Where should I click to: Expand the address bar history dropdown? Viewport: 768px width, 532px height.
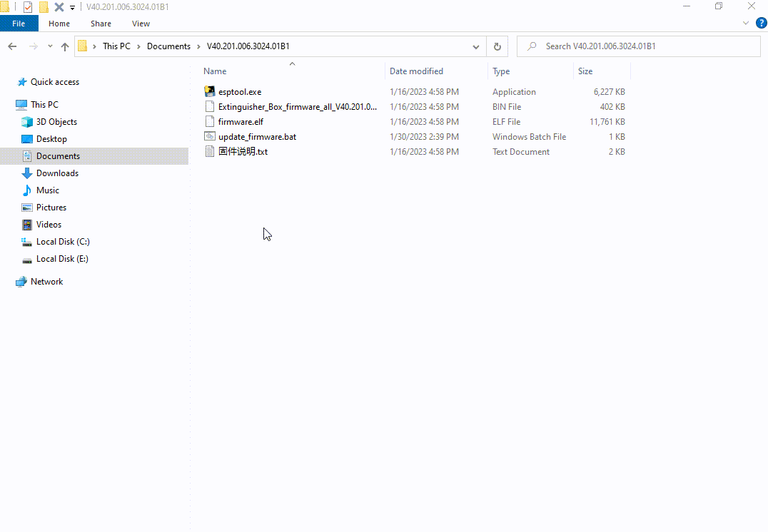point(476,46)
